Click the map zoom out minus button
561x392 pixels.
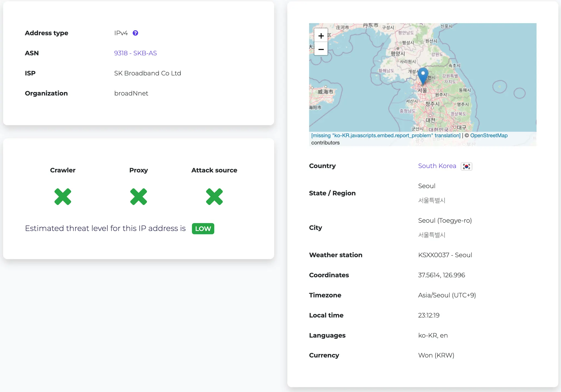point(321,49)
